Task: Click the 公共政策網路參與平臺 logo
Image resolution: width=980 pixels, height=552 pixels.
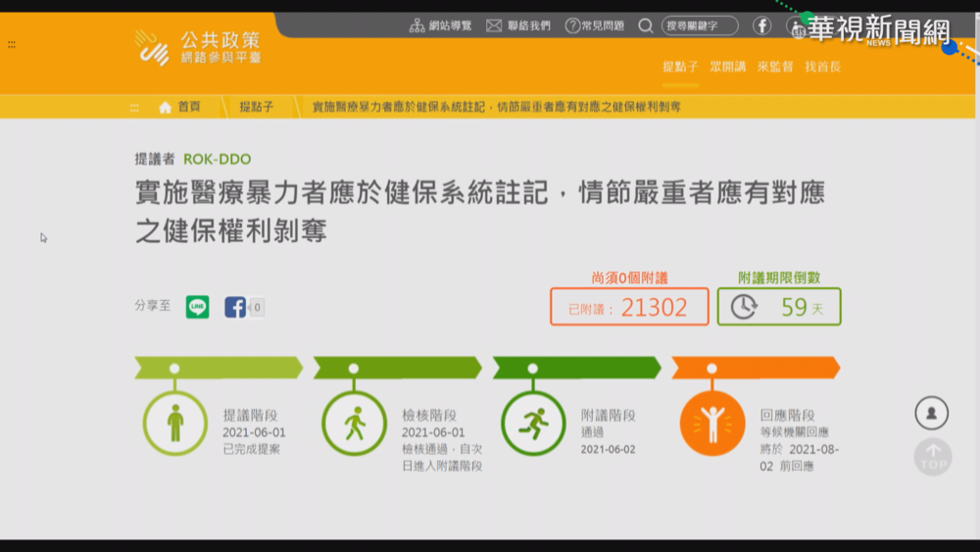Action: [198, 47]
